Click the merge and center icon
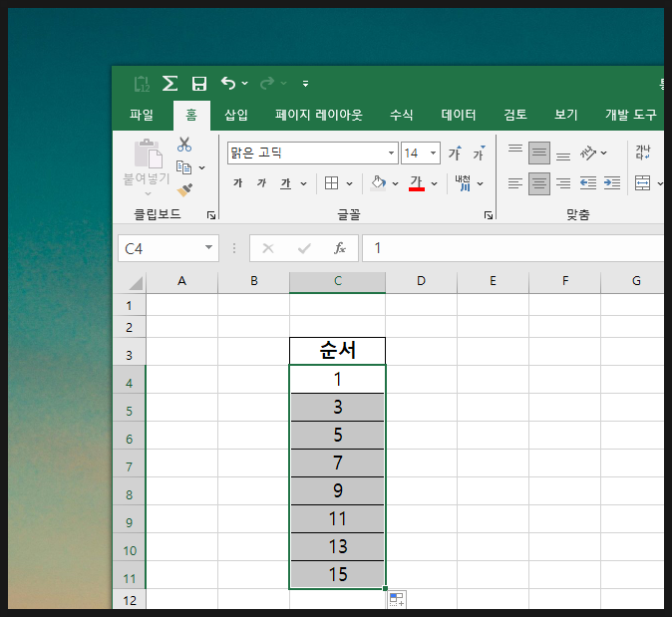This screenshot has height=617, width=672. [642, 183]
